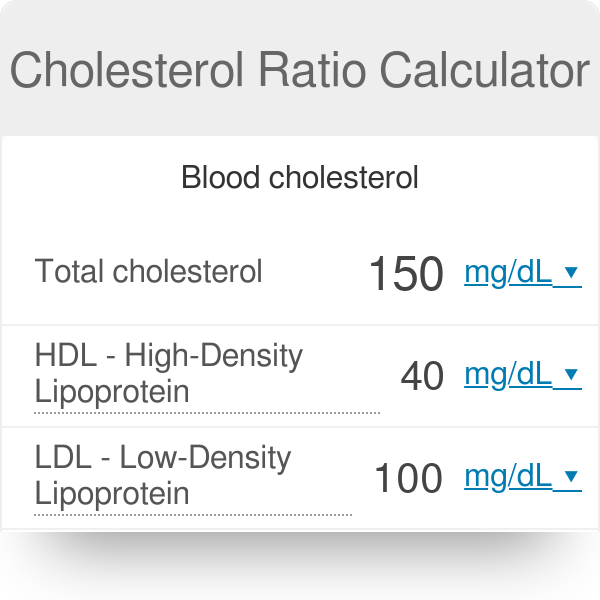Click the down arrow beside Total cholesterol unit
Screen dimensions: 600x600
[x=572, y=272]
